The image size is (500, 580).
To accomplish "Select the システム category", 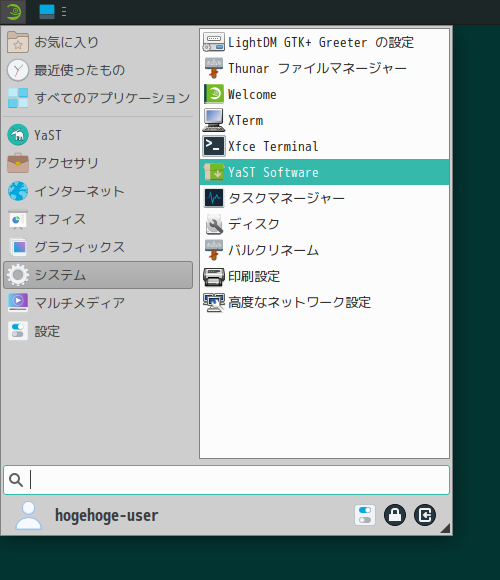I will click(x=98, y=275).
